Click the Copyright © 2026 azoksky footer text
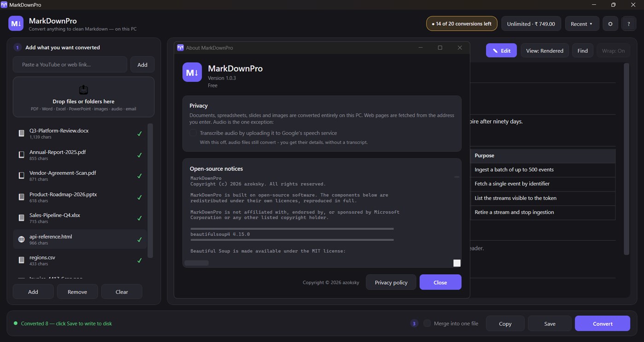Viewport: 644px width, 342px height. [x=331, y=283]
